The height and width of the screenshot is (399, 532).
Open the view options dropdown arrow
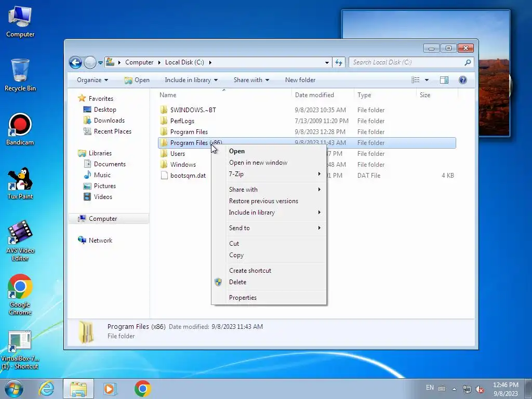pos(427,80)
